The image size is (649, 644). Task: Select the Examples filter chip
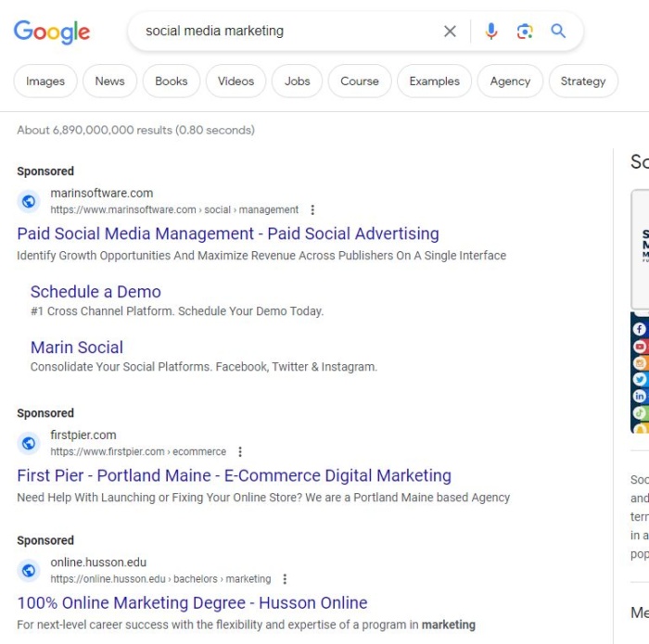(x=435, y=81)
